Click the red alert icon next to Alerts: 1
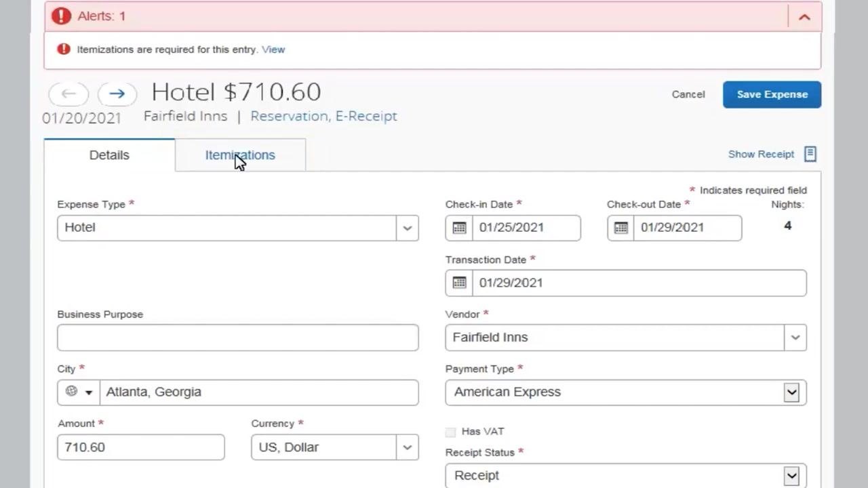 62,16
